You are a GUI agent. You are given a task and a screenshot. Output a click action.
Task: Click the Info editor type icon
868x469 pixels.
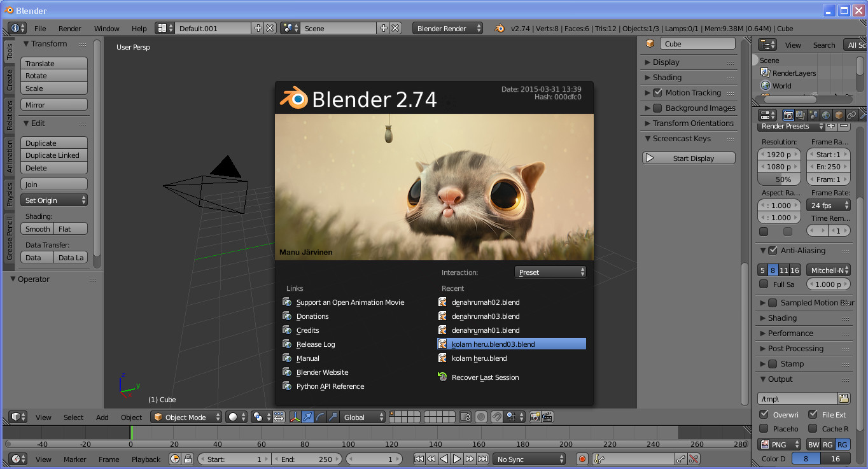tap(17, 29)
